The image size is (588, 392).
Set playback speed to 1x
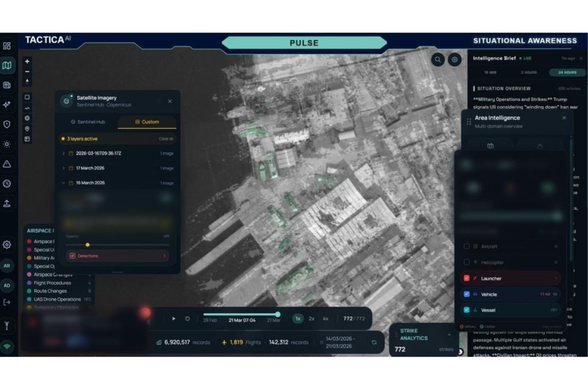pos(298,318)
